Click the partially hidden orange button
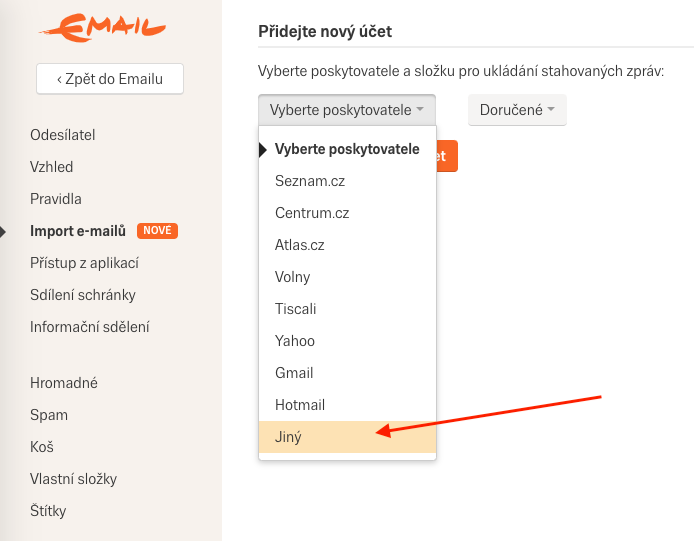Screen dimensions: 694x541 click(447, 156)
